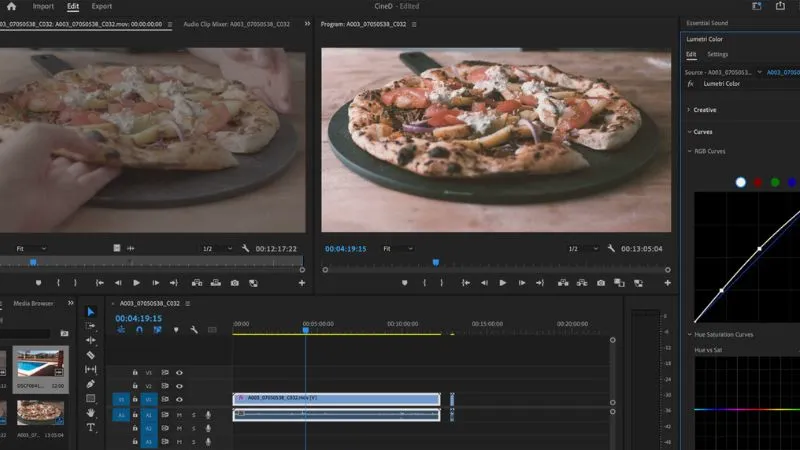Open the Essential Sound panel tab
Screen dimensions: 800x450
click(707, 23)
